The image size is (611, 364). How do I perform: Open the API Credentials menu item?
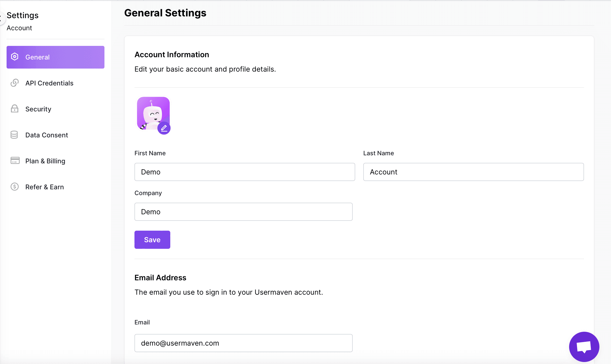click(49, 83)
